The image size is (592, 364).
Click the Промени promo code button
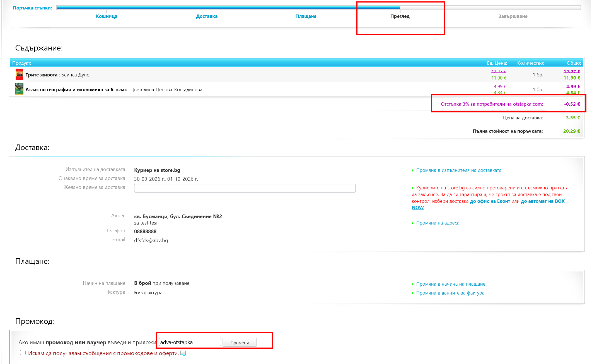click(x=240, y=342)
